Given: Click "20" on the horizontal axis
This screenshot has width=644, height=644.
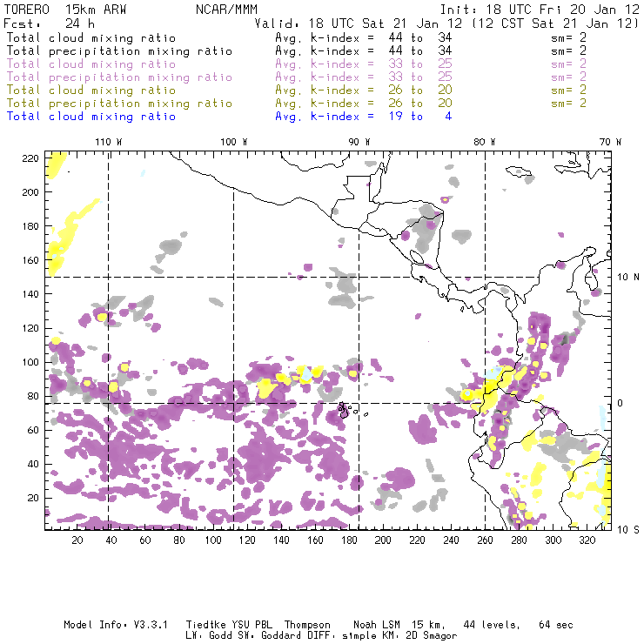Looking at the screenshot, I should 77,540.
